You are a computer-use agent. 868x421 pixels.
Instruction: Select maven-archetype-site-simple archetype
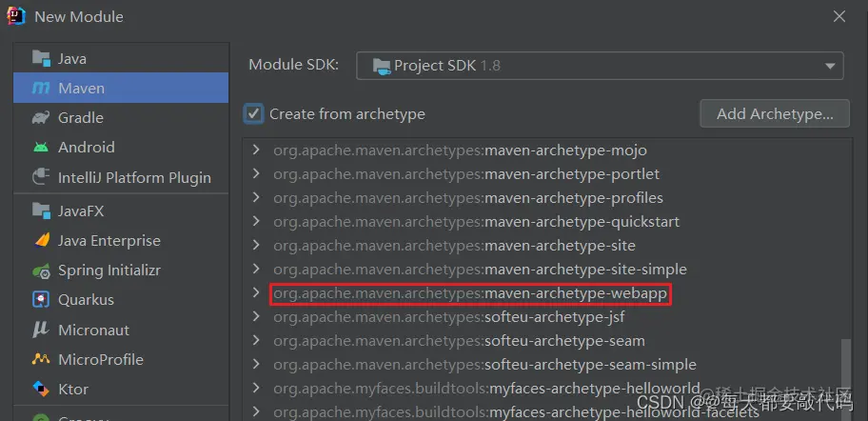(x=480, y=270)
